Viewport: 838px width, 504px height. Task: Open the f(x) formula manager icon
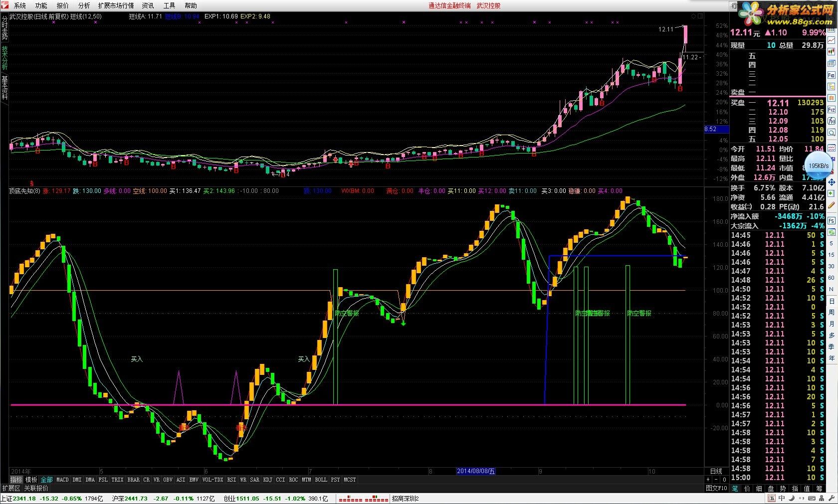coord(832,121)
